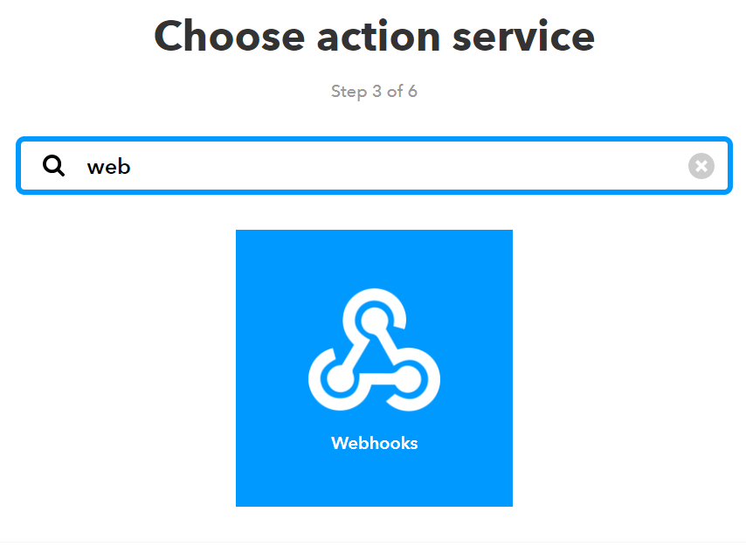Select the blue Webhooks card
The height and width of the screenshot is (560, 746).
point(374,368)
